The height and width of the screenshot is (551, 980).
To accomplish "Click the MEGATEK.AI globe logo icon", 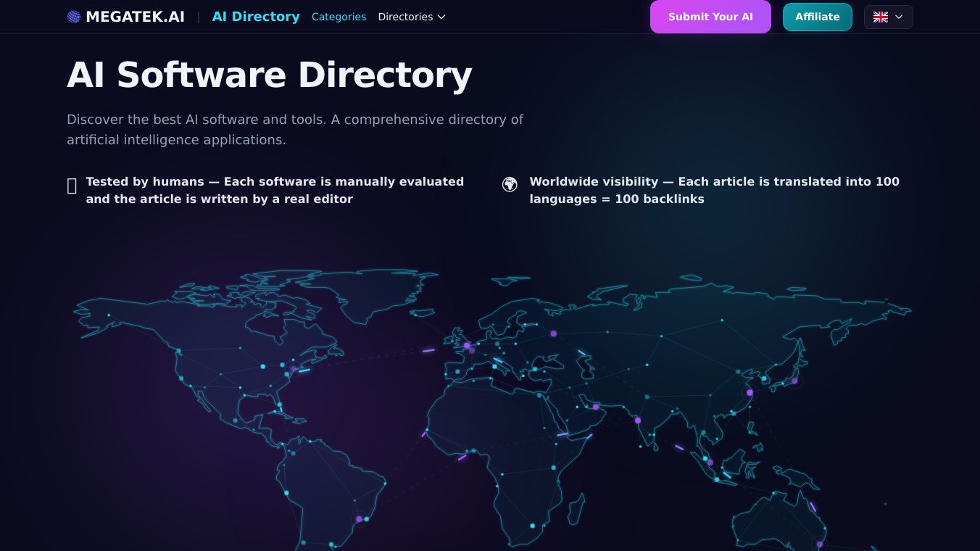I will (74, 17).
